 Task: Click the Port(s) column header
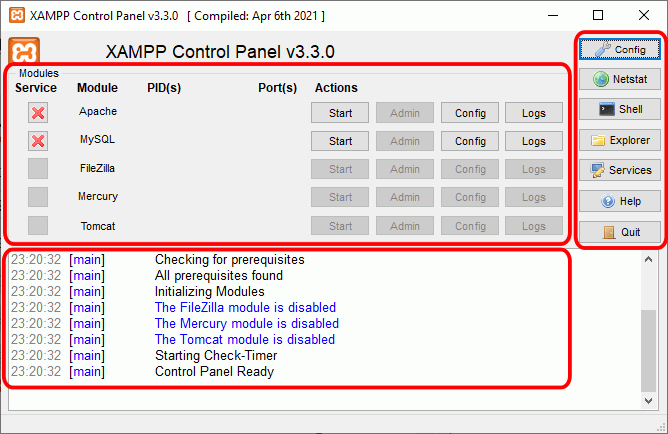tap(277, 88)
